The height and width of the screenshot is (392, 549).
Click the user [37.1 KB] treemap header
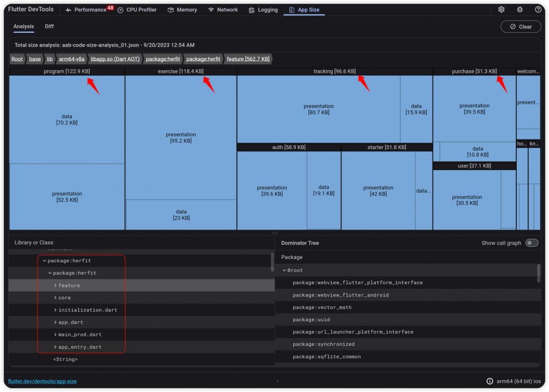474,166
